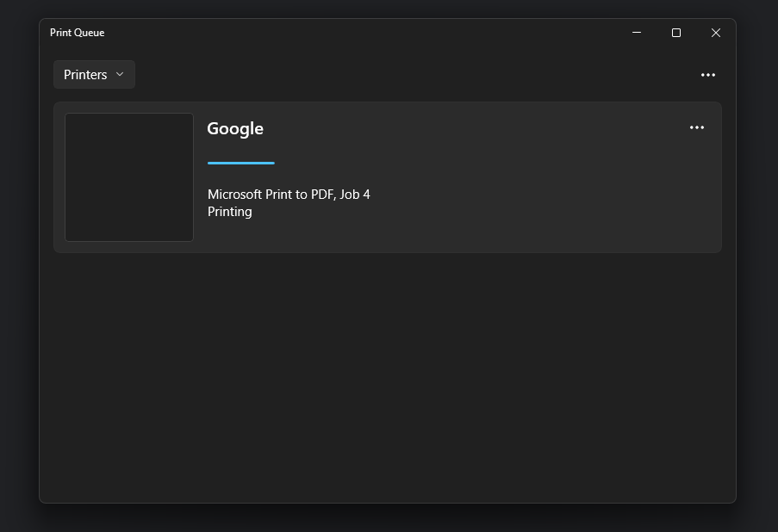778x532 pixels.
Task: Click the blue progress bar under Google
Action: 240,163
